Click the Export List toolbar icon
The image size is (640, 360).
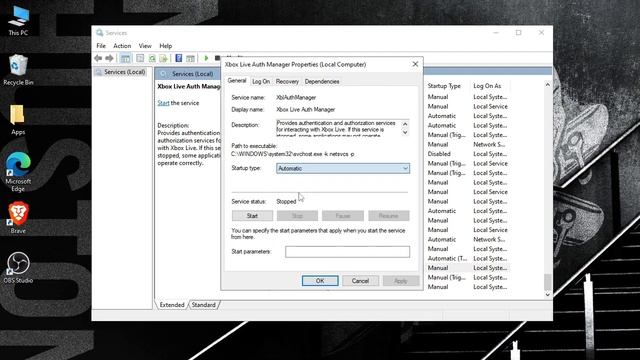164,58
